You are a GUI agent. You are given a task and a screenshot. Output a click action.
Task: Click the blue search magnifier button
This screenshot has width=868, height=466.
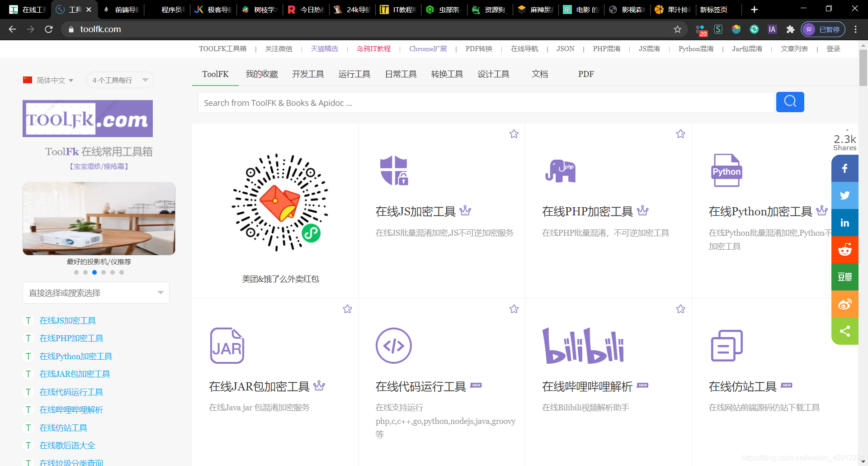click(790, 102)
